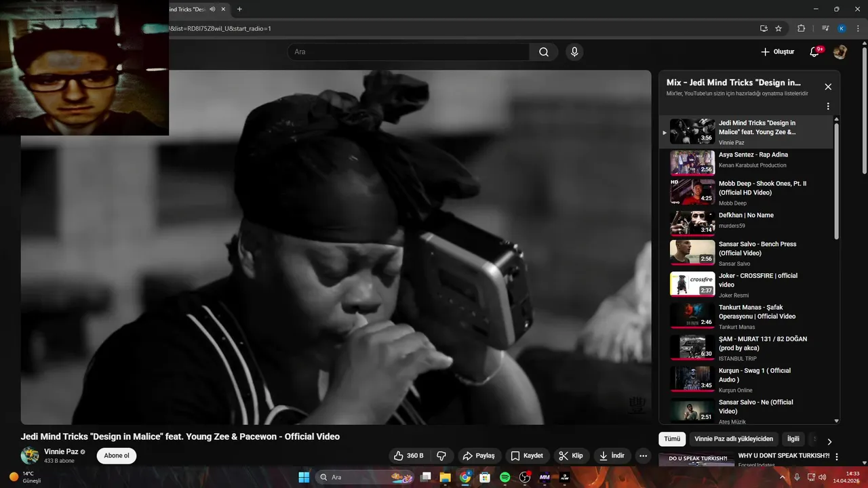Click the YouTube search magnifier button
868x488 pixels.
544,52
